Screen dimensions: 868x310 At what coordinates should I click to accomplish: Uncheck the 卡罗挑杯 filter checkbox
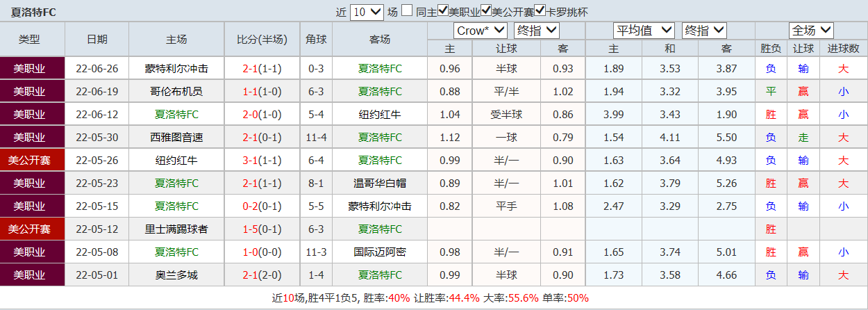(540, 11)
